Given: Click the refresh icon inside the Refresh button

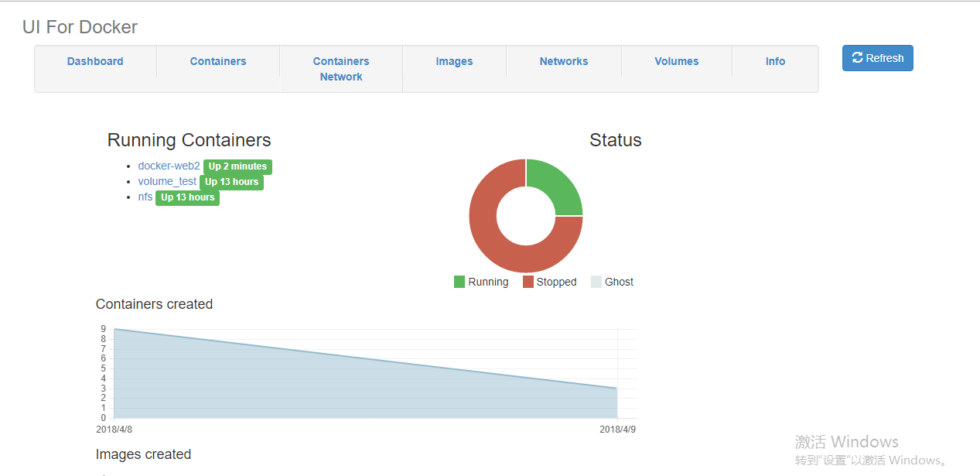Looking at the screenshot, I should (857, 58).
